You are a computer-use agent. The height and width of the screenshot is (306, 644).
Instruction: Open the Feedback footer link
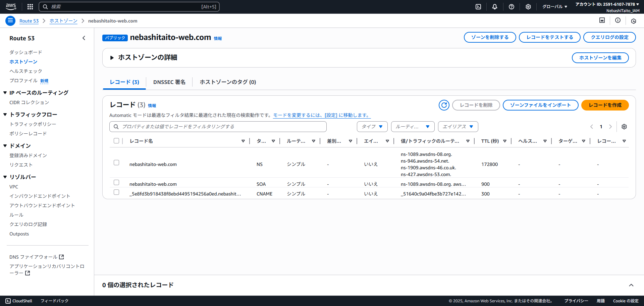54,301
